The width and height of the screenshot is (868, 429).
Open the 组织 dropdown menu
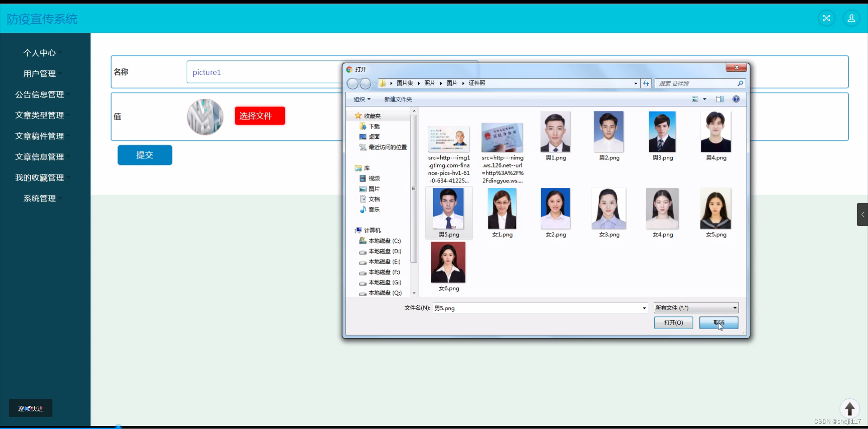(362, 99)
